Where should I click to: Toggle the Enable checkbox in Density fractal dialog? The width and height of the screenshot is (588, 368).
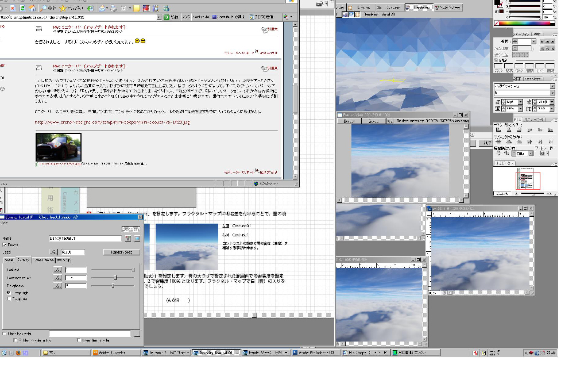tap(5, 245)
